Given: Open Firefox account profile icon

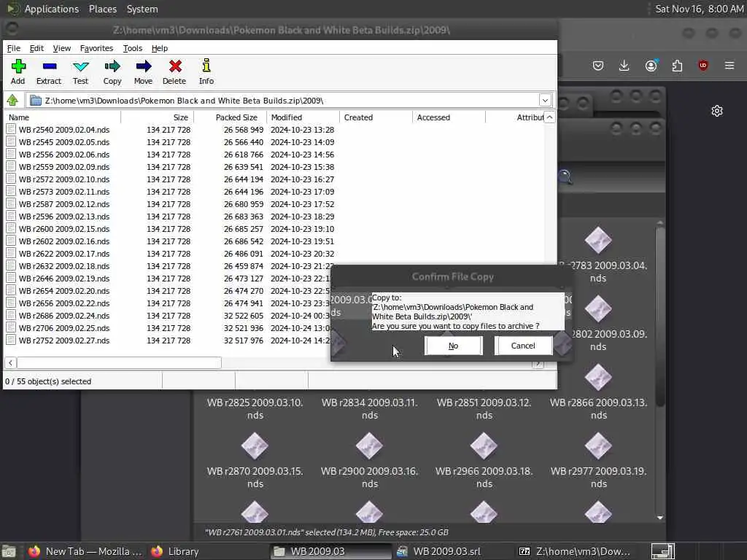Looking at the screenshot, I should coord(651,66).
